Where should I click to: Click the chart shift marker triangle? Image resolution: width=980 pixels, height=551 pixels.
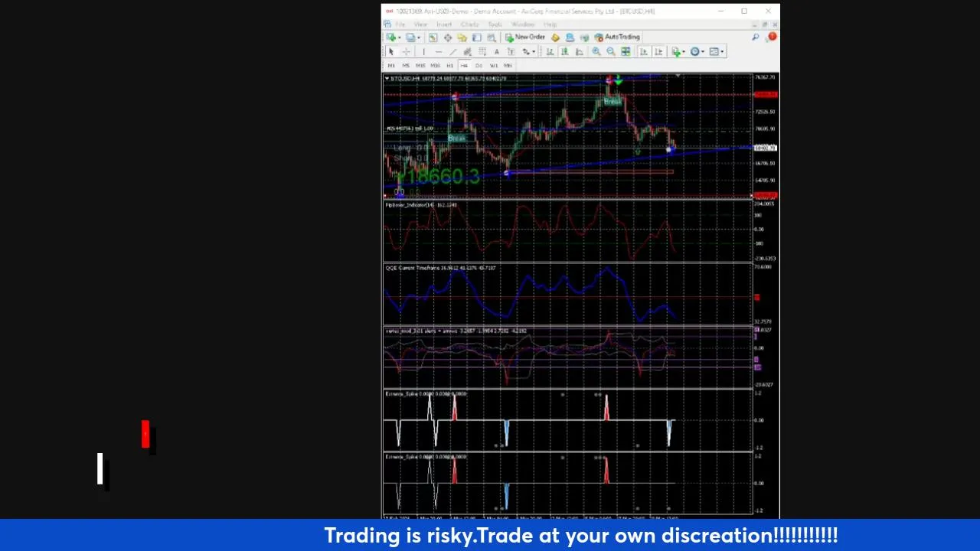pyautogui.click(x=678, y=76)
